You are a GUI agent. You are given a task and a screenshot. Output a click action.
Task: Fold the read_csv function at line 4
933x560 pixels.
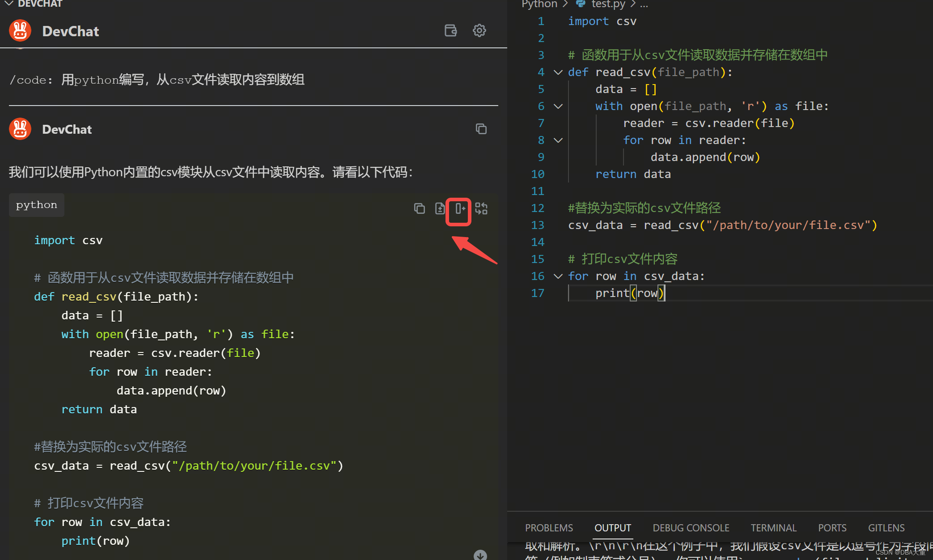point(558,72)
